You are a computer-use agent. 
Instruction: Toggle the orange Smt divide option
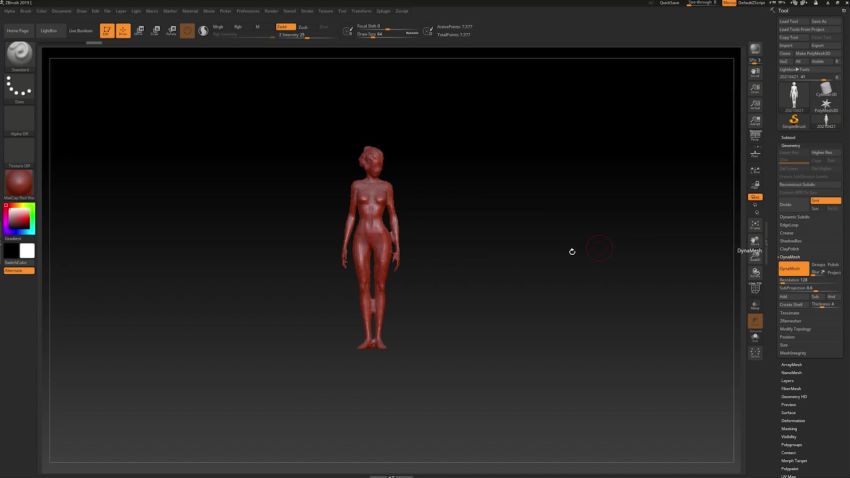click(826, 201)
